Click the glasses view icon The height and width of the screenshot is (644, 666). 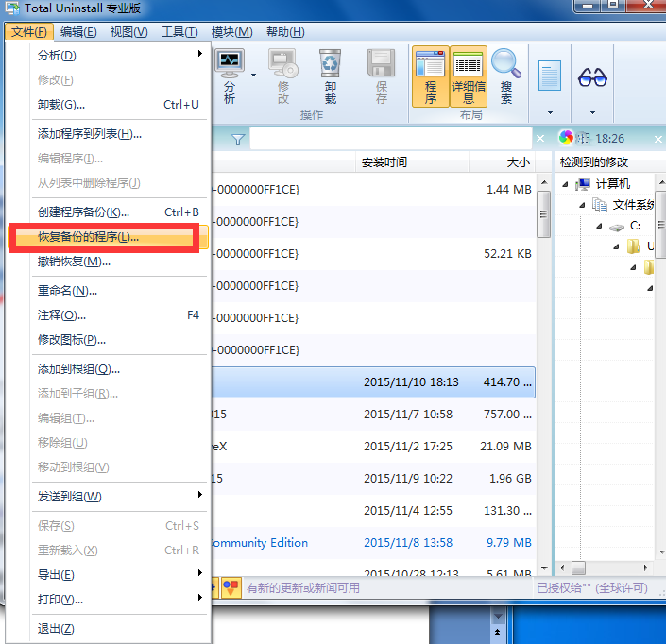click(x=592, y=77)
